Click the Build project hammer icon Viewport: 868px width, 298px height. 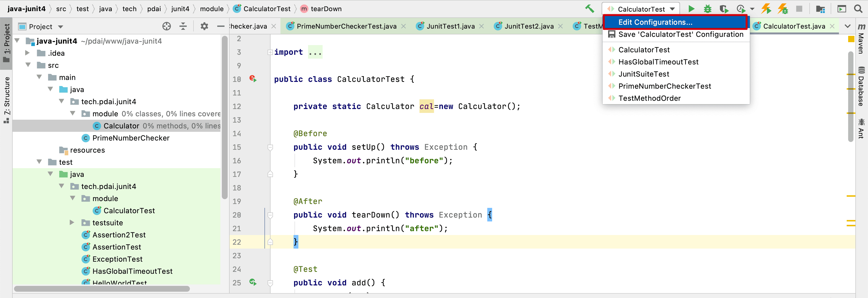click(589, 9)
